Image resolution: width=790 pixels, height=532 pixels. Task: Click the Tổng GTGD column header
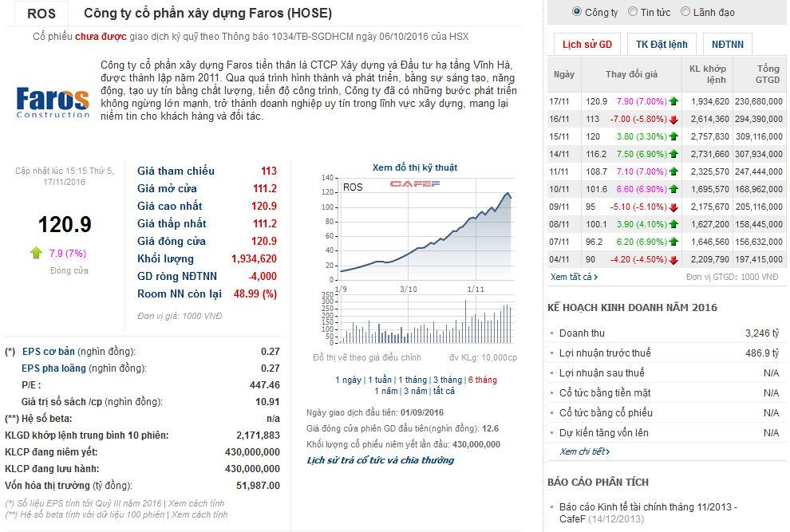[x=759, y=74]
